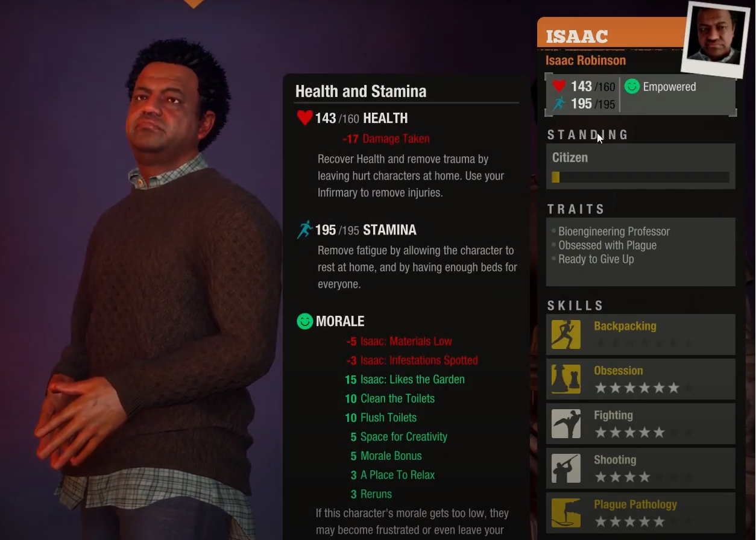756x540 pixels.
Task: Select the Bioengineering Professor trait
Action: coord(614,231)
